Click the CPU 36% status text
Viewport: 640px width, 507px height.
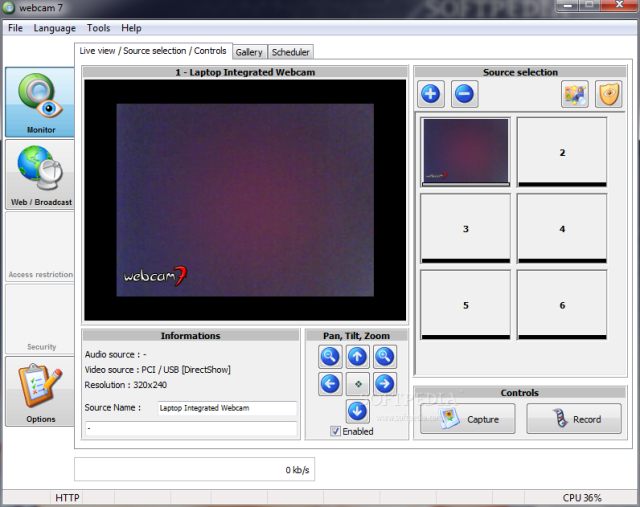pyautogui.click(x=582, y=498)
